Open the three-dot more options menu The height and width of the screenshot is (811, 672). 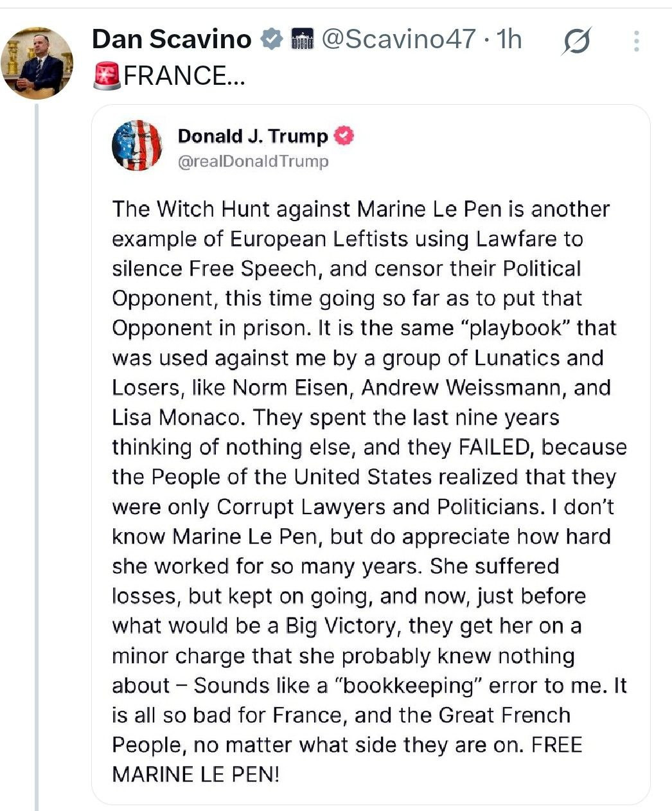(x=636, y=41)
